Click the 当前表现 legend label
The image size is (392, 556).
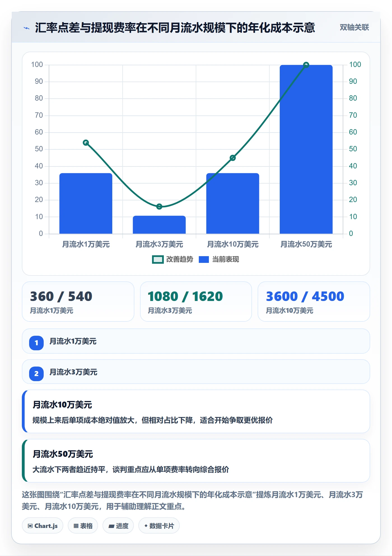[225, 260]
